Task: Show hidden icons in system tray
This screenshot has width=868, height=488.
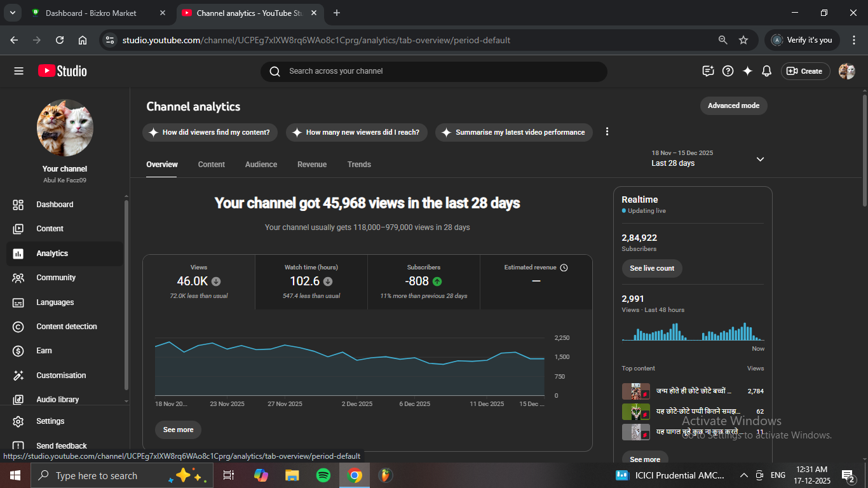Action: coord(743,475)
